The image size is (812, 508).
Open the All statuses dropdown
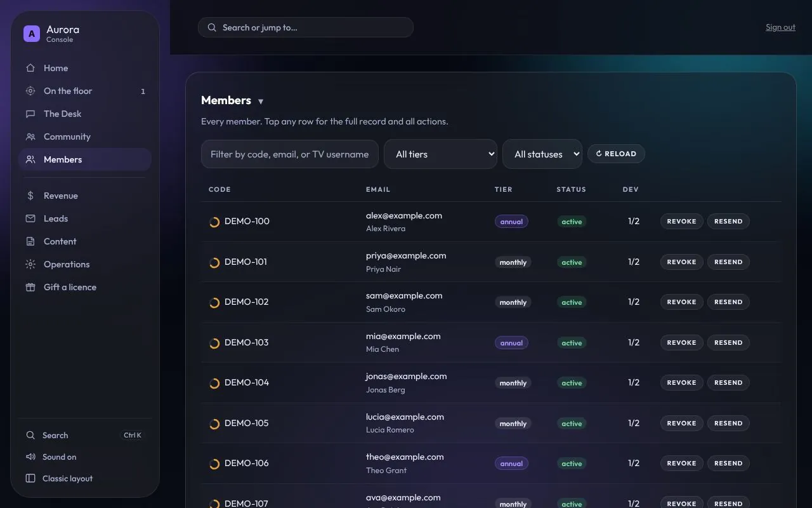coord(542,154)
